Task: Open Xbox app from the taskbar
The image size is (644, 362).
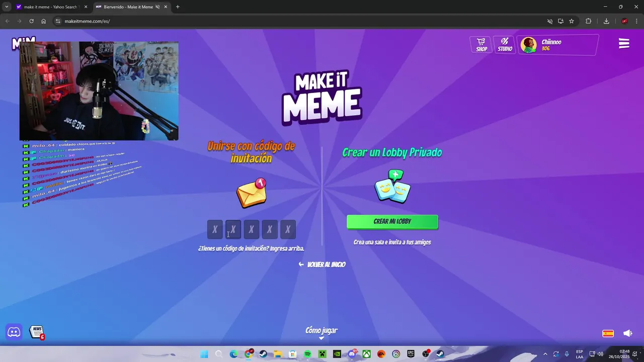Action: (x=367, y=354)
